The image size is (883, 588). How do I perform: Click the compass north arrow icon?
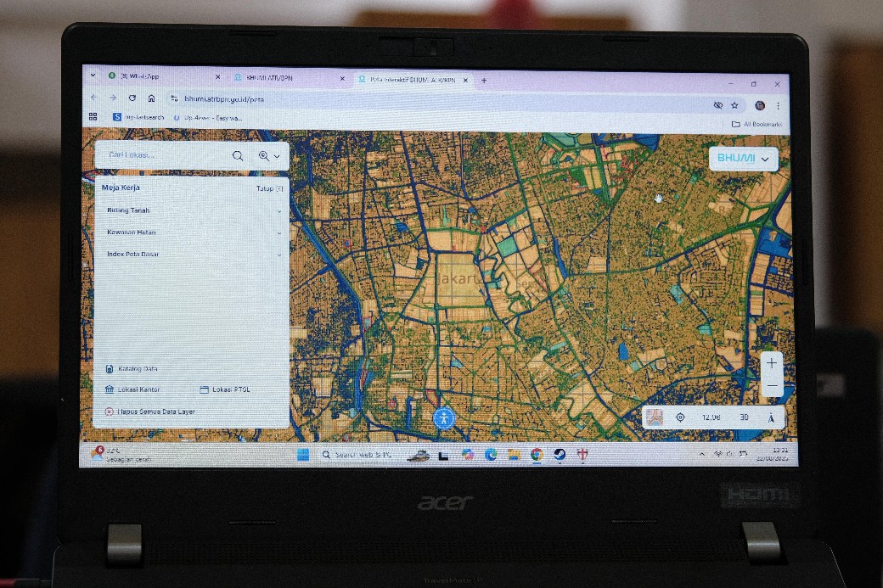coord(771,417)
